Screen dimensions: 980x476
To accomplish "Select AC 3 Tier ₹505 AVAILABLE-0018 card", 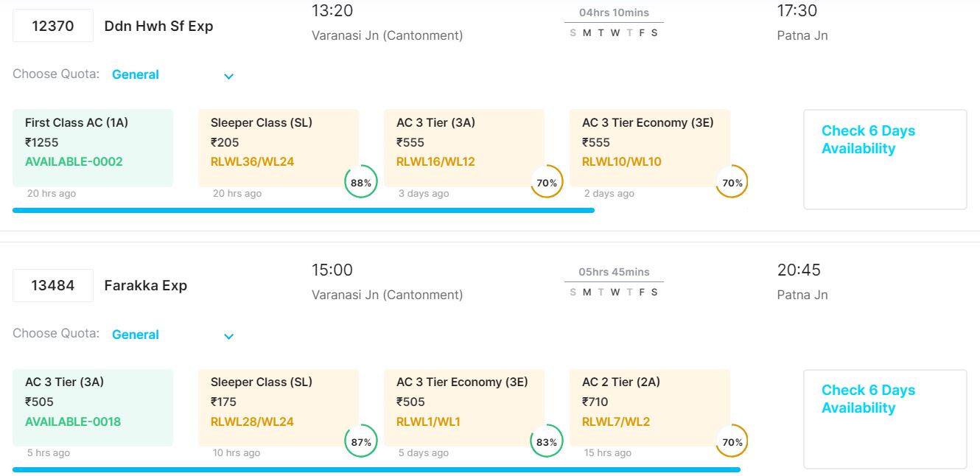I will (x=93, y=407).
